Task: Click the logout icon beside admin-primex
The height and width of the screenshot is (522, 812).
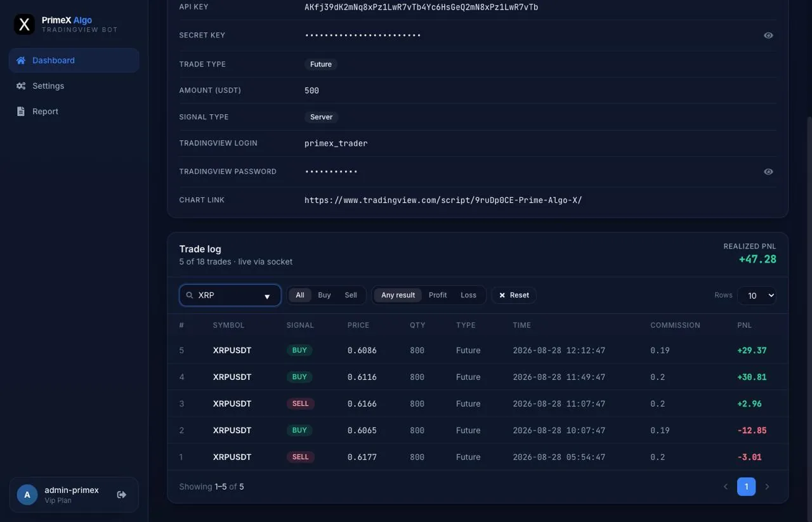Action: click(x=122, y=495)
